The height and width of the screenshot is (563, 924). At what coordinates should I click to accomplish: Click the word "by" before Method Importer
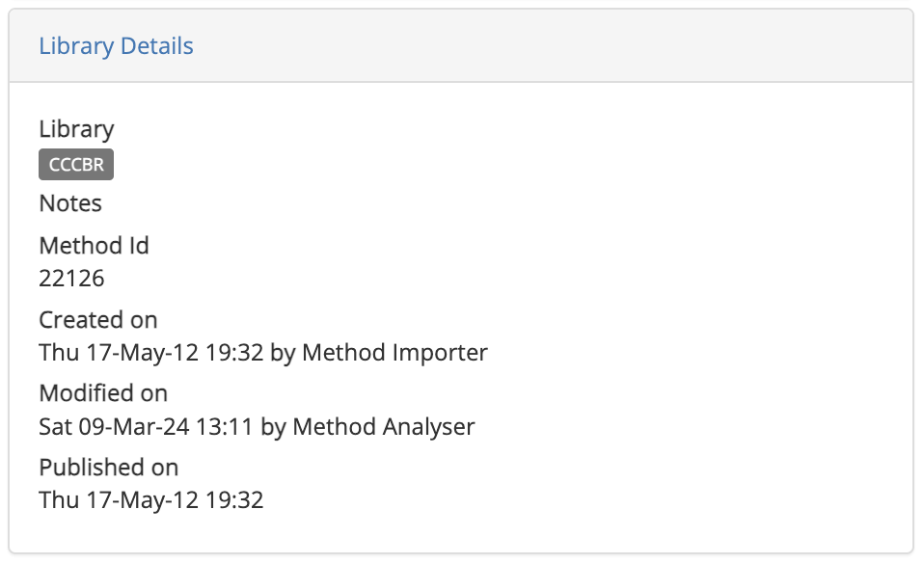[x=283, y=353]
